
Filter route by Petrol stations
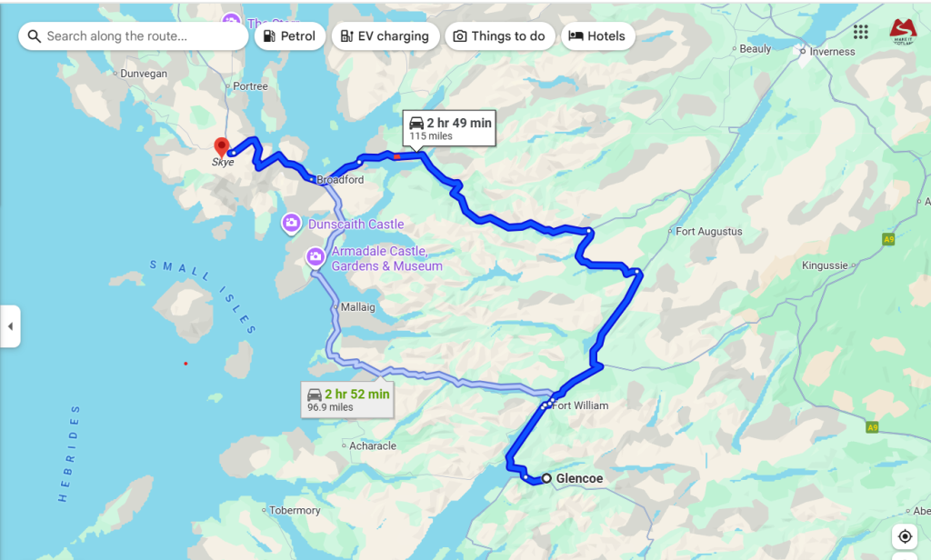point(290,36)
